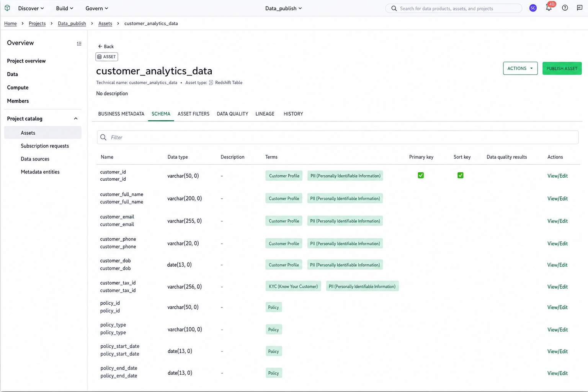
Task: Open Metadata entities in the sidebar
Action: [x=40, y=172]
